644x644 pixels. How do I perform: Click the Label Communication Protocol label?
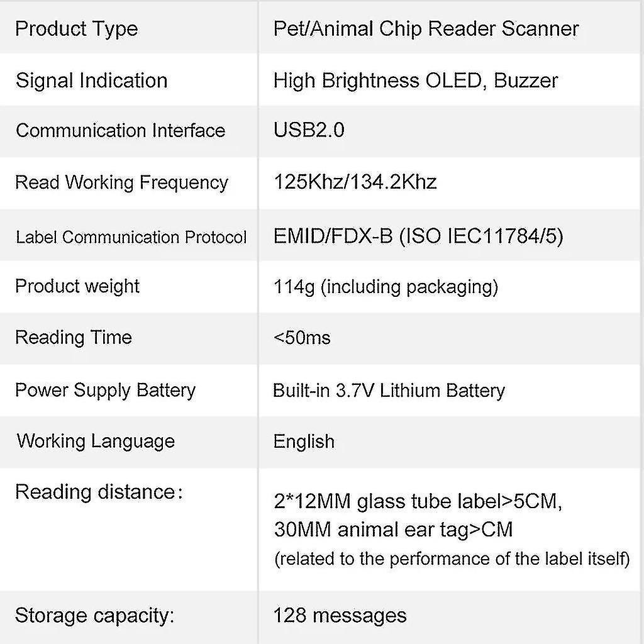[x=131, y=237]
